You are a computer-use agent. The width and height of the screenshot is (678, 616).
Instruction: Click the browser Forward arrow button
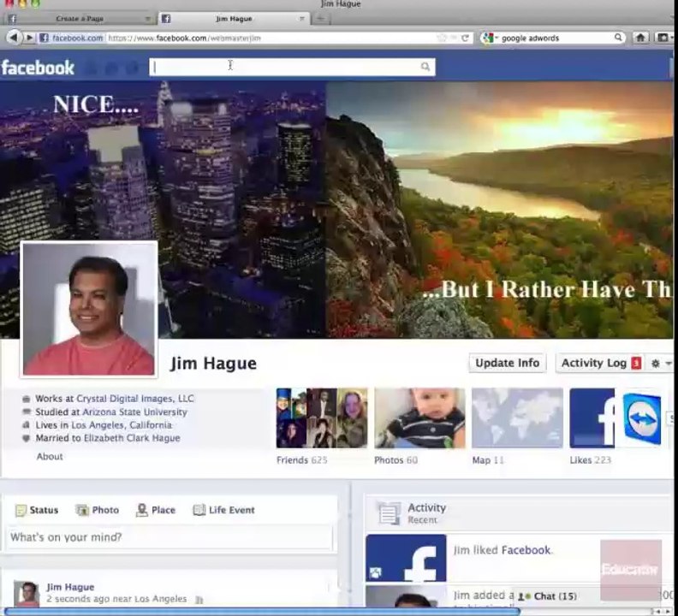point(29,38)
